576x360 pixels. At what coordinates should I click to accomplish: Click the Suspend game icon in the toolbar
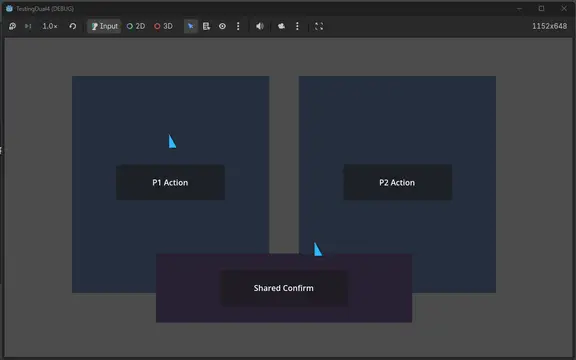click(x=12, y=26)
